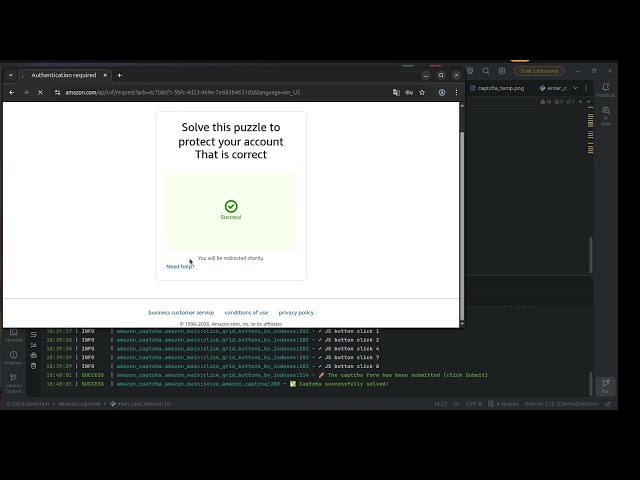Bookmark this page with the star icon
Screen dimensions: 640x480
(x=422, y=93)
